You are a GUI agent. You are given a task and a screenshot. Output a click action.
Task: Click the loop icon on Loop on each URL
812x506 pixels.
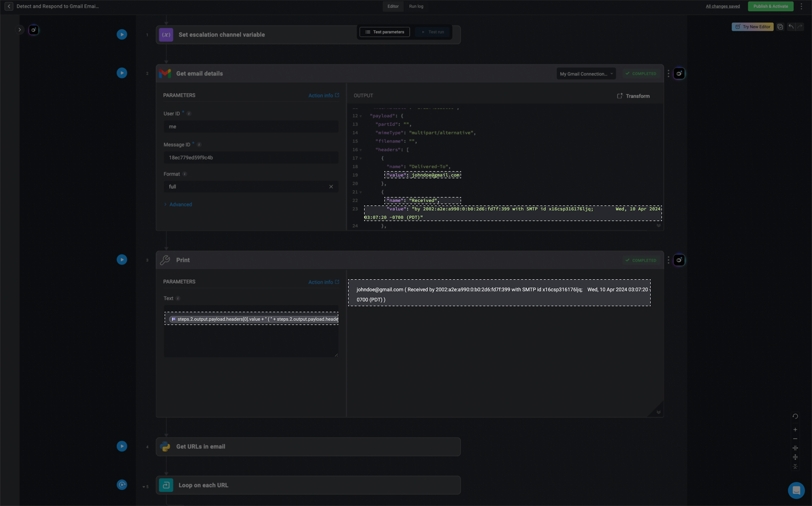pyautogui.click(x=166, y=485)
